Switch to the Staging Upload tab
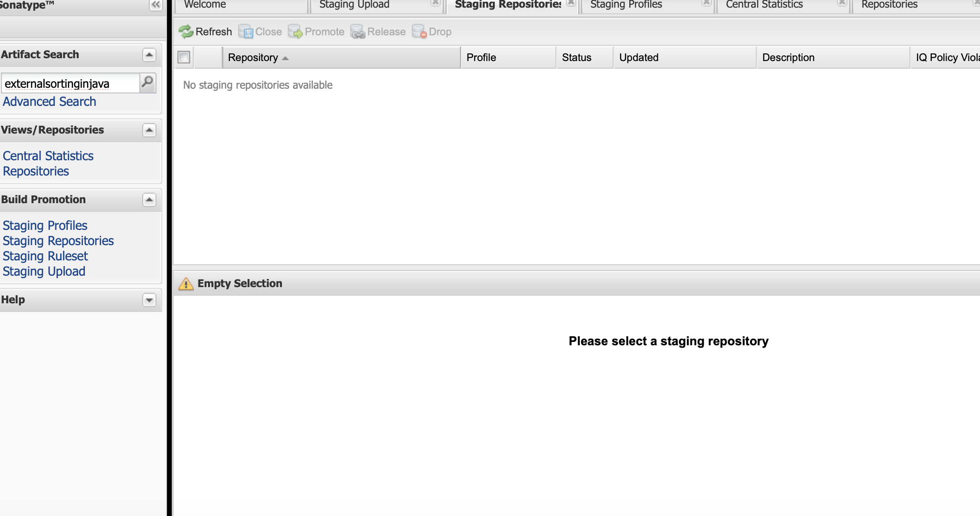 coord(354,5)
